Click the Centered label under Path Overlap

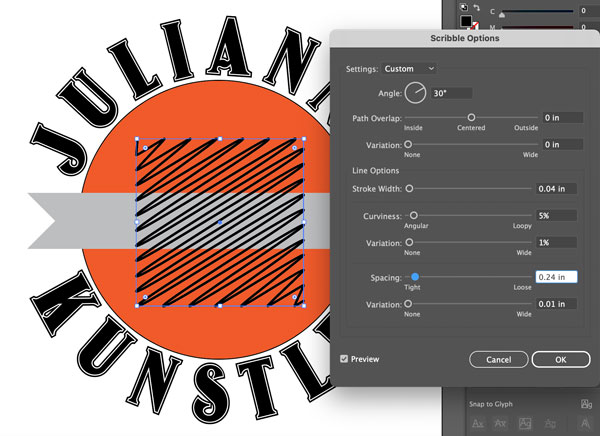coord(471,128)
